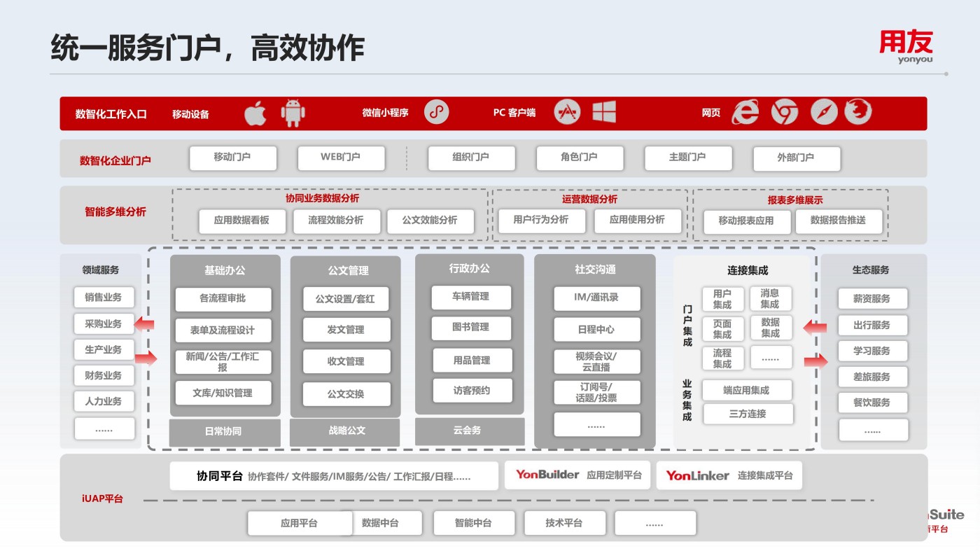Click the red left arrow beside 采购业务
980x551 pixels.
pos(144,324)
